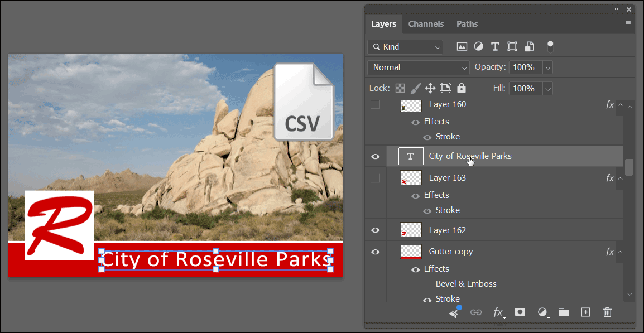This screenshot has width=644, height=333.
Task: Collapse panel double-arrow icon
Action: coord(617,9)
